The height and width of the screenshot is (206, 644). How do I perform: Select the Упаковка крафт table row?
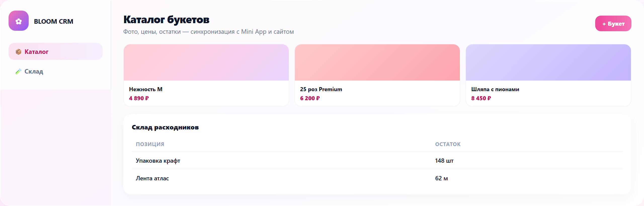pyautogui.click(x=377, y=160)
